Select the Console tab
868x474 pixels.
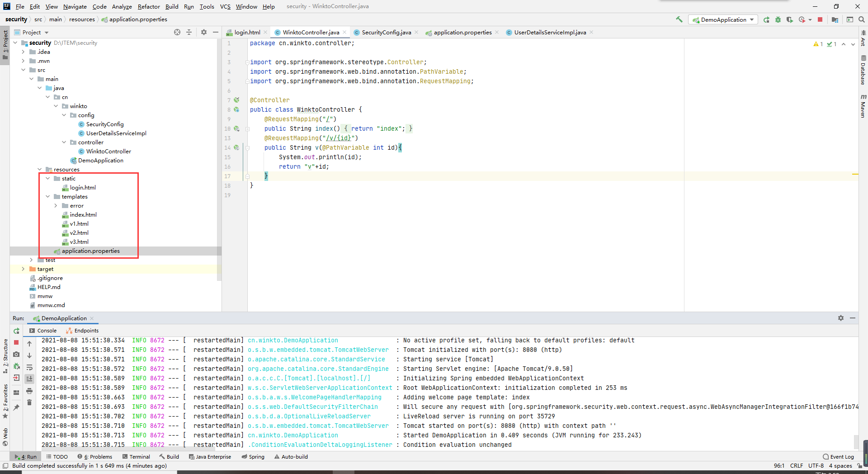pos(43,331)
